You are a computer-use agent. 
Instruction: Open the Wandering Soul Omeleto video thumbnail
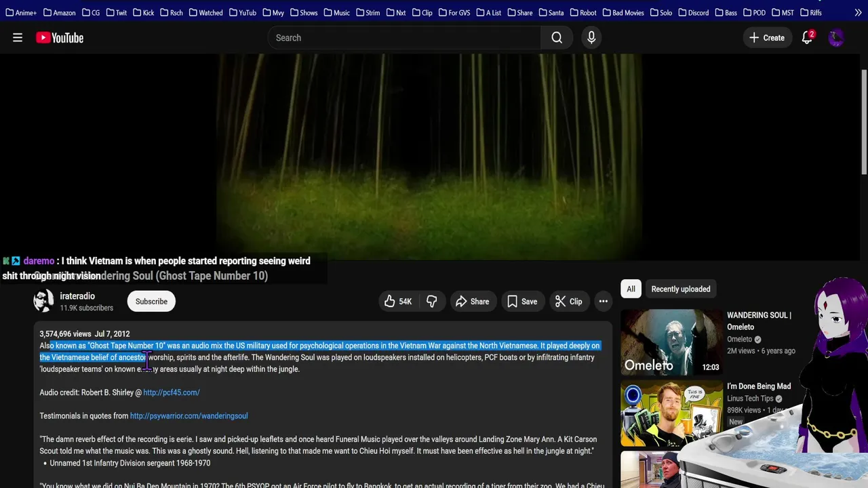click(672, 342)
